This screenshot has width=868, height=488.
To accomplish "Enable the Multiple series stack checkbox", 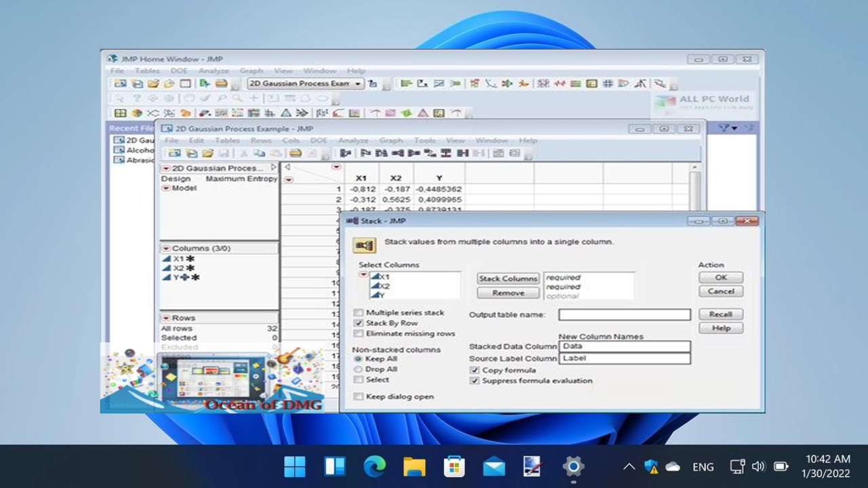I will [x=359, y=312].
